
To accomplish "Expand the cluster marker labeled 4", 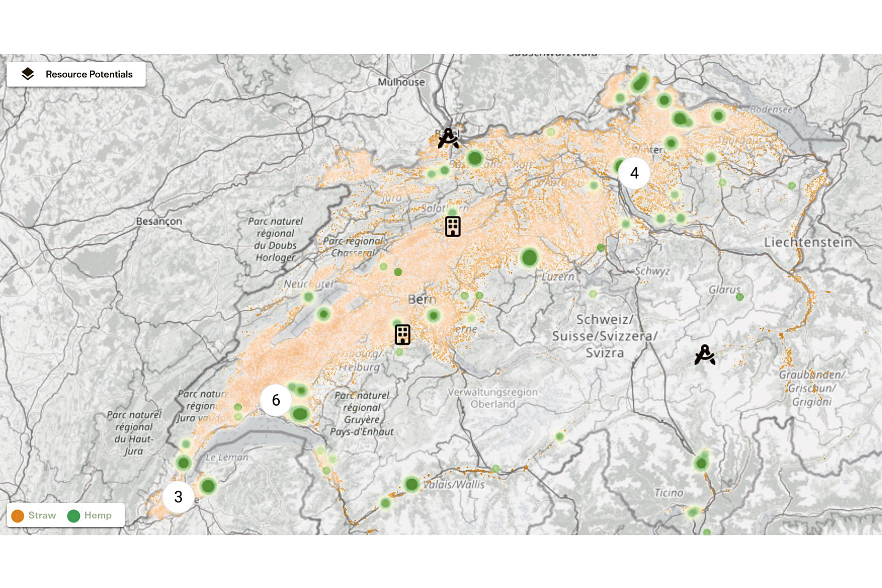I will coord(634,173).
